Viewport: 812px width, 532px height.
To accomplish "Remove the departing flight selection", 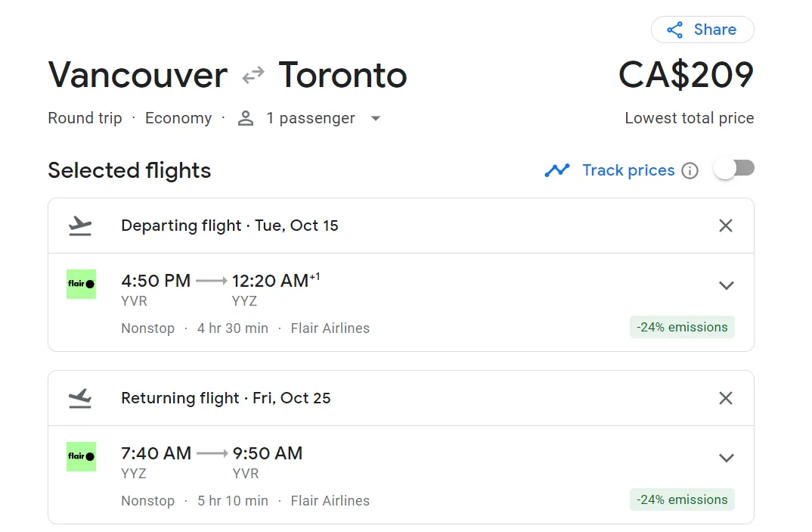I will tap(726, 226).
